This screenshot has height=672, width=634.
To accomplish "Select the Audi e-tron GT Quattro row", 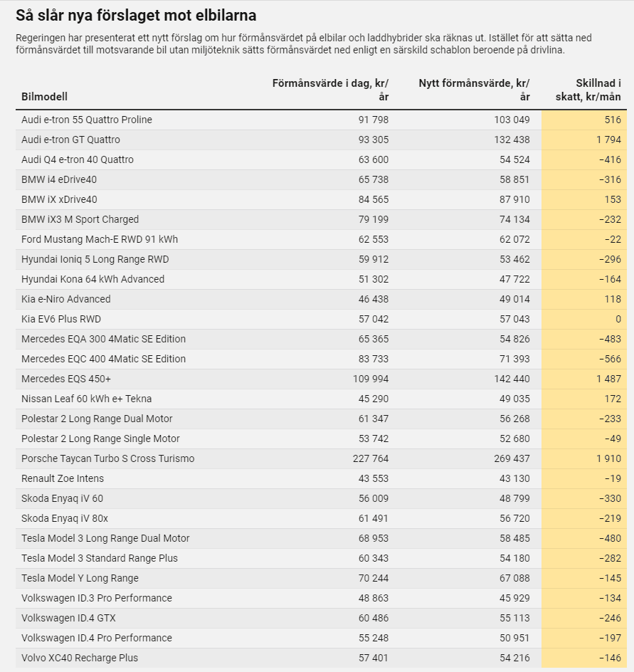I will 322,140.
